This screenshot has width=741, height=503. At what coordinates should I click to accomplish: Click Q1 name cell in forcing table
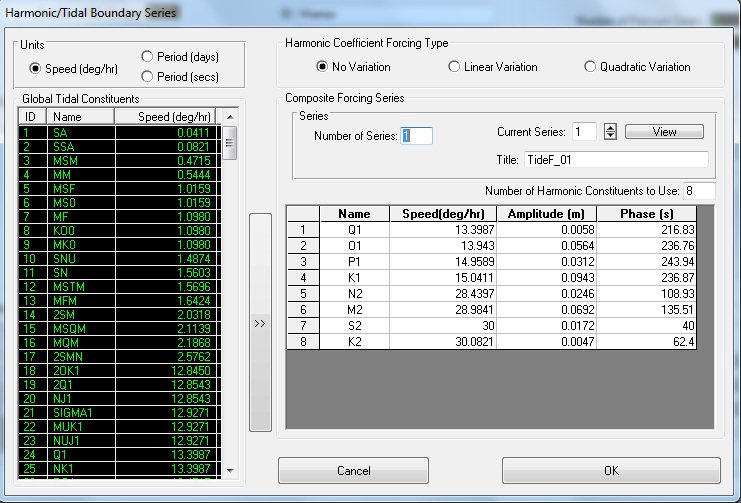[354, 230]
